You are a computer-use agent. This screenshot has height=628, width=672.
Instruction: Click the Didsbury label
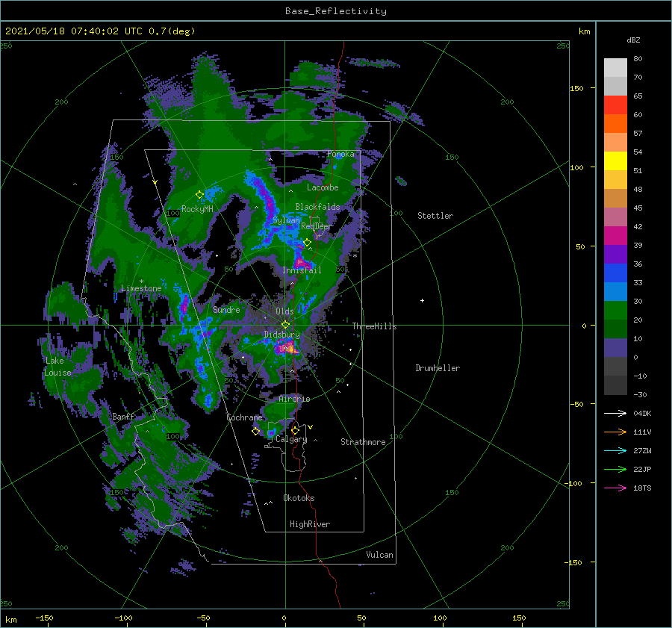[x=281, y=335]
